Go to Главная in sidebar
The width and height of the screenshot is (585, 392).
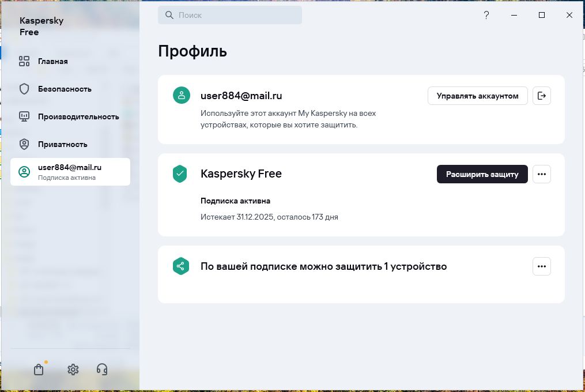coord(53,61)
